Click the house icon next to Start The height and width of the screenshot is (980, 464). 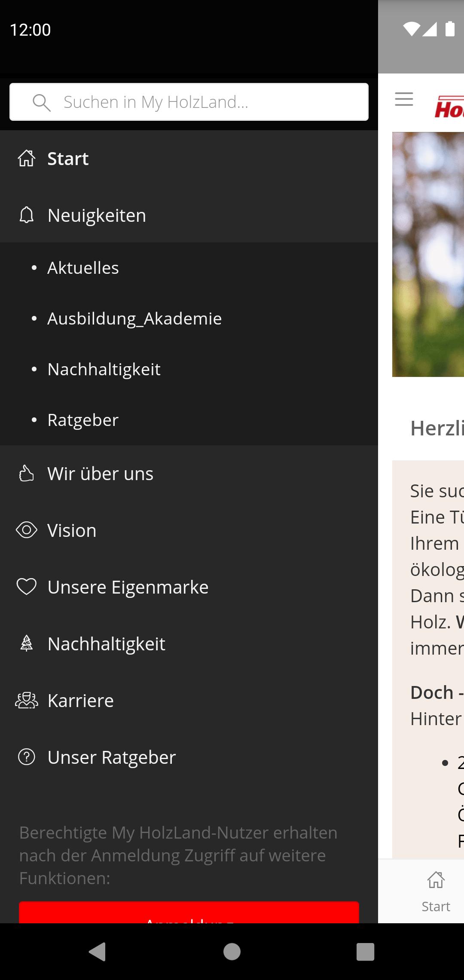point(27,158)
